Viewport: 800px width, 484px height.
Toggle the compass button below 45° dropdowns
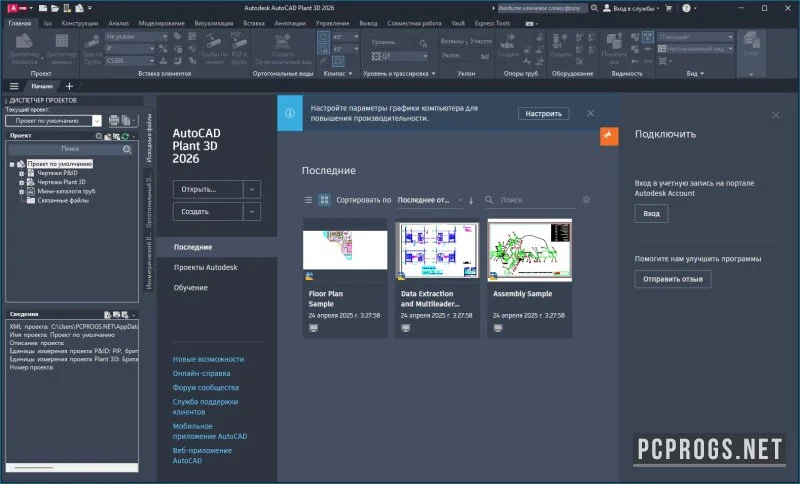click(x=338, y=61)
